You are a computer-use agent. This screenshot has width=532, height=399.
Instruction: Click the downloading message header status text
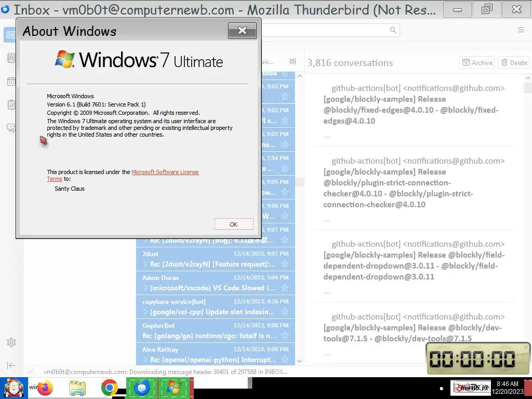pos(166,372)
